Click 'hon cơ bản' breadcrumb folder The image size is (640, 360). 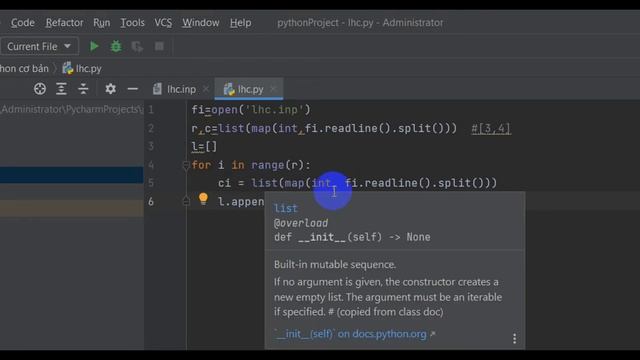tap(24, 68)
